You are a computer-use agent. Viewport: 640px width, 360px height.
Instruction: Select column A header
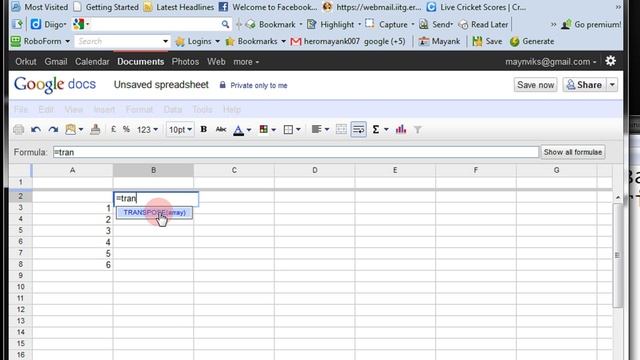72,170
